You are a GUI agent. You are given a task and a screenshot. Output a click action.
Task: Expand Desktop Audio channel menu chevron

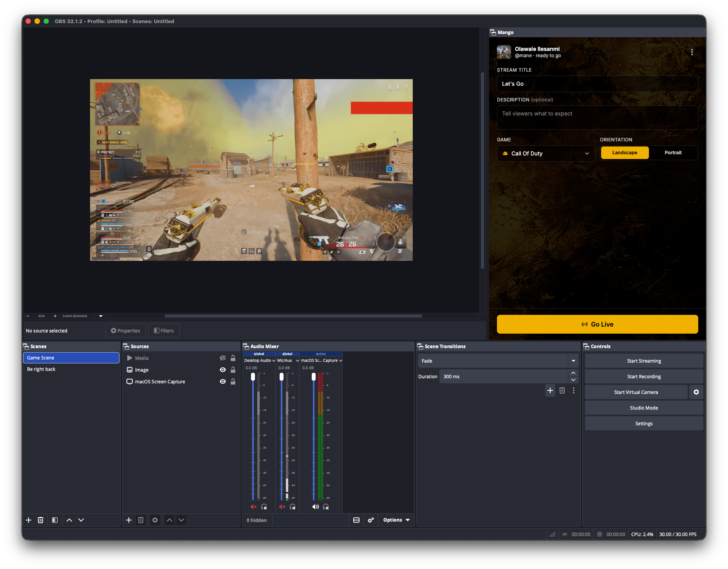pyautogui.click(x=273, y=361)
